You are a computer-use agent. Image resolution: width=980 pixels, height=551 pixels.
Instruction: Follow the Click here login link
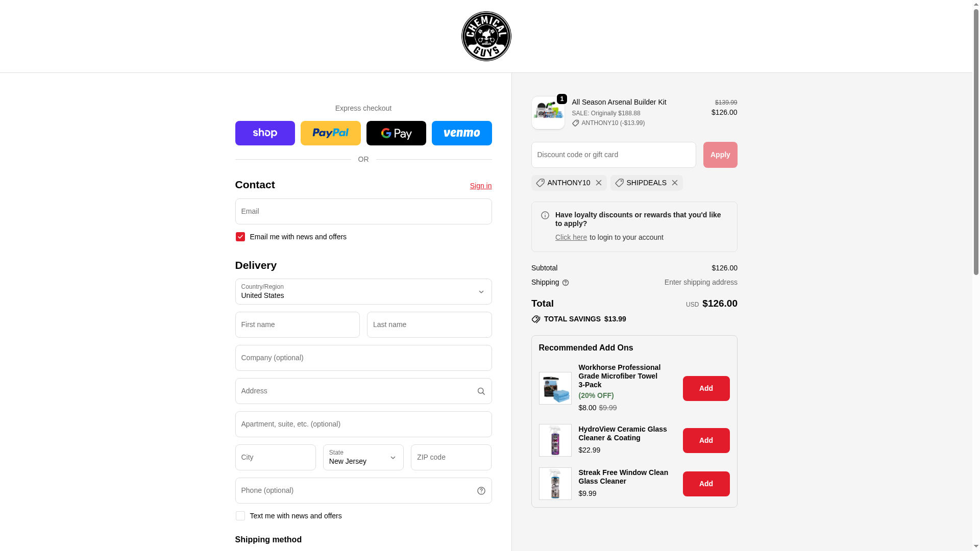(571, 237)
